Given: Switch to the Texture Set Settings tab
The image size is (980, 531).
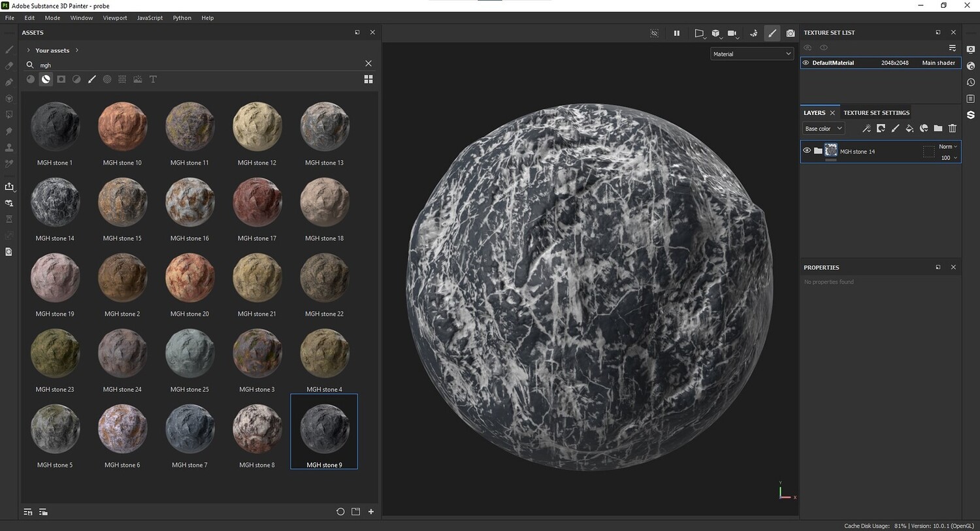Looking at the screenshot, I should point(876,113).
